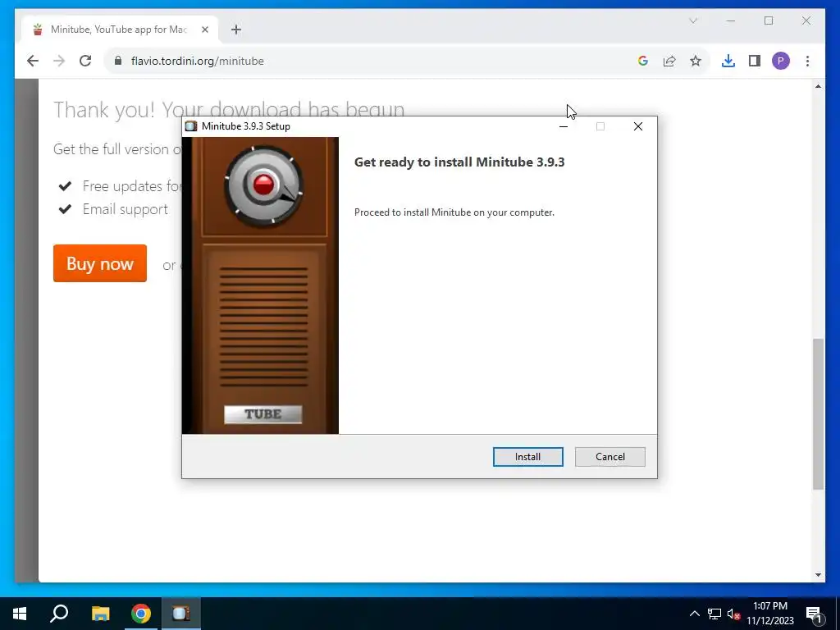The height and width of the screenshot is (630, 840).
Task: Open the notification center icon
Action: (814, 614)
